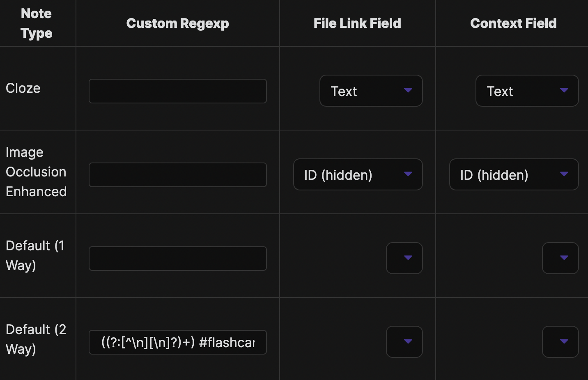Expand Image Occlusion Enhanced Context Field dropdown
This screenshot has height=380, width=588.
tap(514, 174)
